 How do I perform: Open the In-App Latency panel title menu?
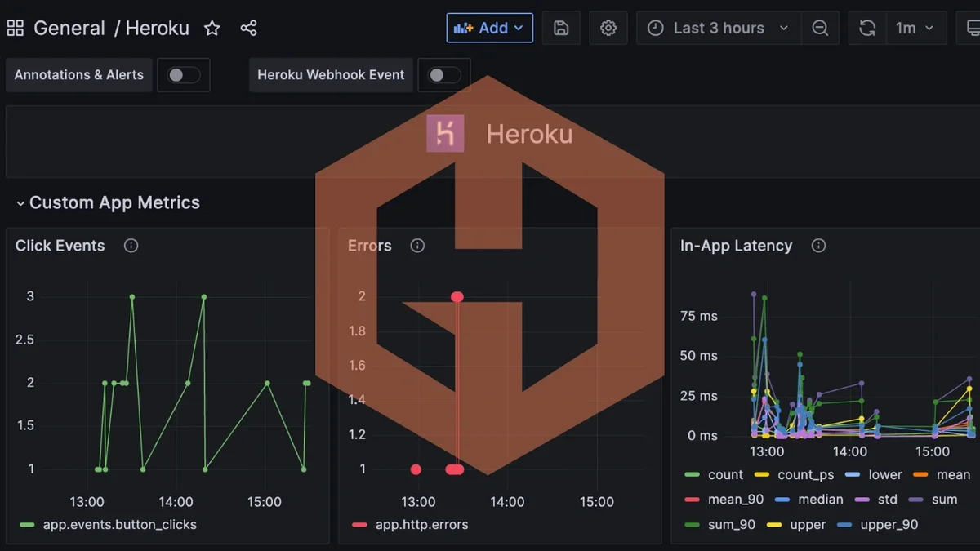point(737,246)
